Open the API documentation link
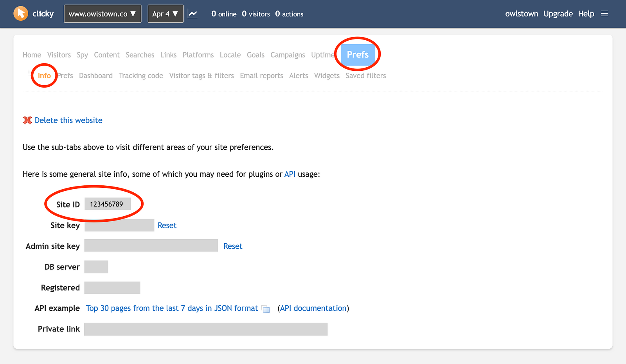Viewport: 626px width, 364px height. tap(313, 308)
